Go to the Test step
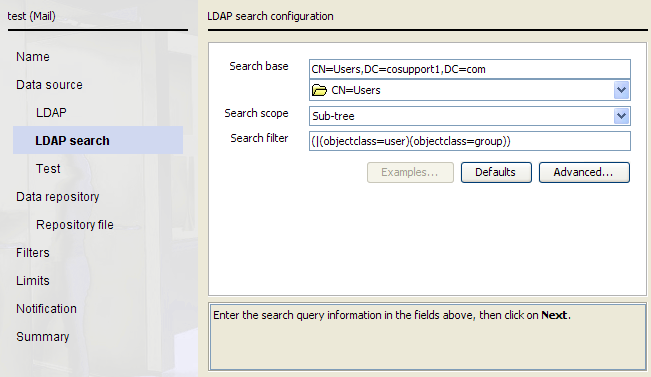651x377 pixels. pos(48,169)
